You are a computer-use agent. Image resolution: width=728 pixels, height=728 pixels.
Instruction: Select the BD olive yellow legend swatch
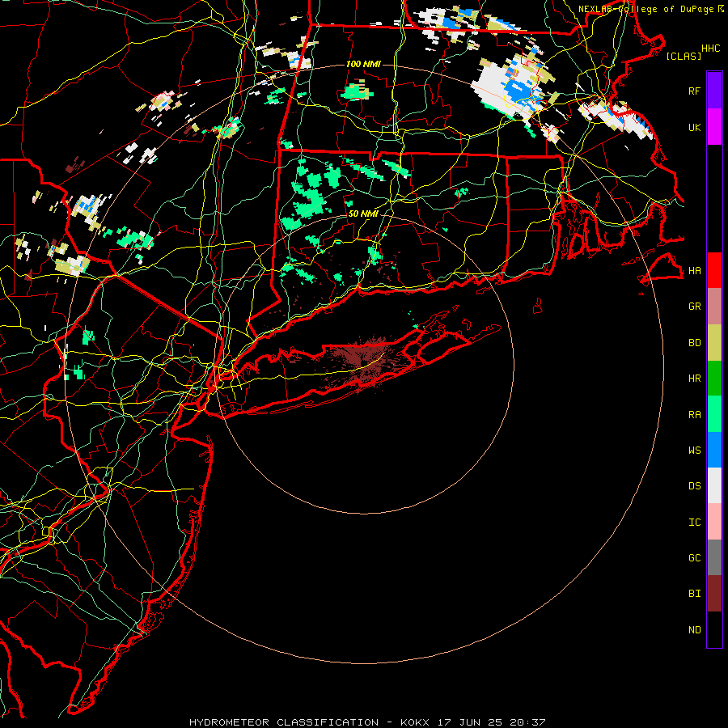pyautogui.click(x=714, y=343)
